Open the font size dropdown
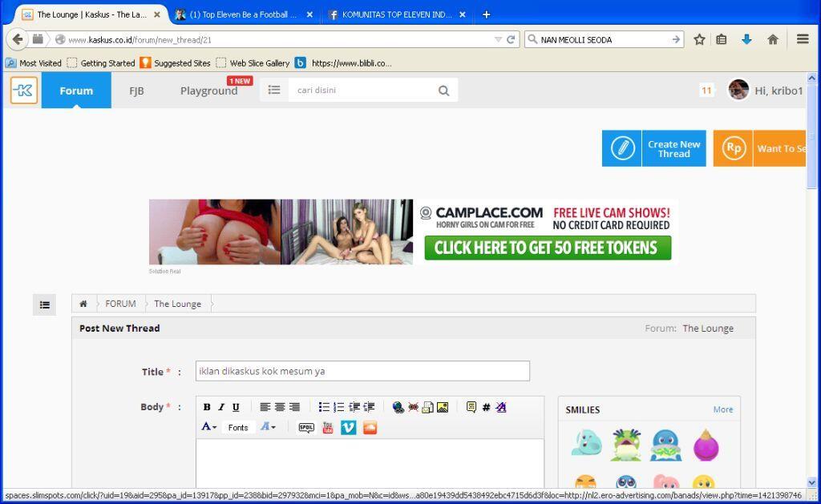 268,426
